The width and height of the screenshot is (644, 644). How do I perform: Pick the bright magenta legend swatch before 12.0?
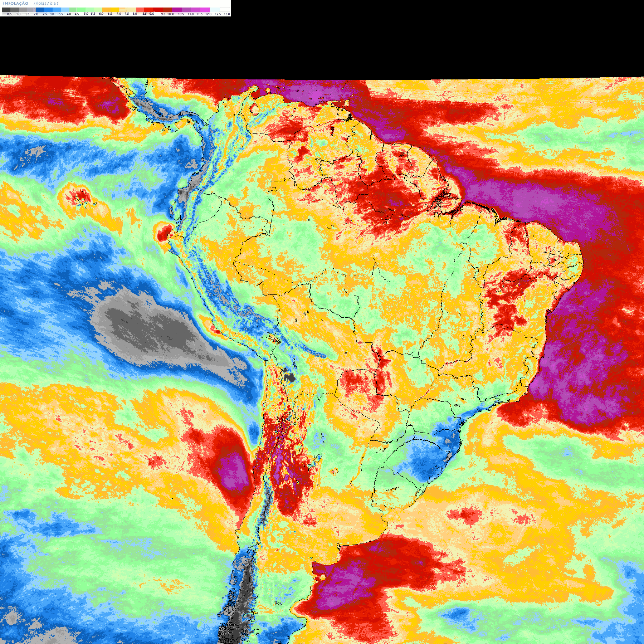[205, 10]
